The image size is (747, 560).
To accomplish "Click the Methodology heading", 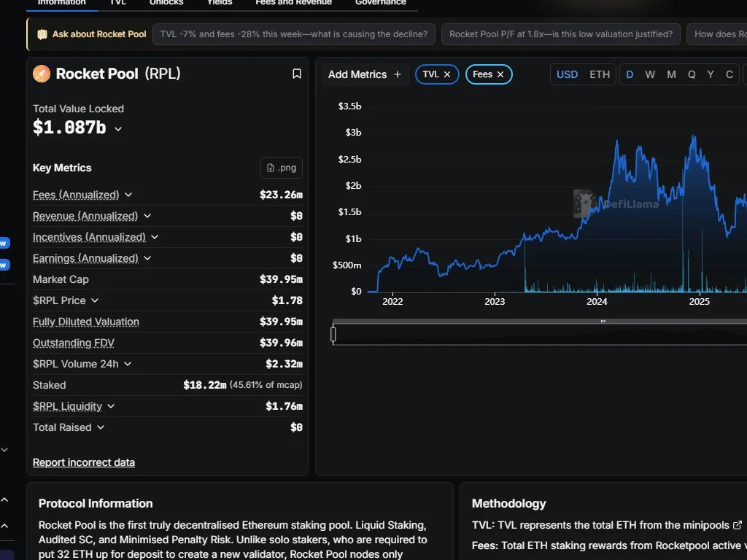I will coord(508,503).
